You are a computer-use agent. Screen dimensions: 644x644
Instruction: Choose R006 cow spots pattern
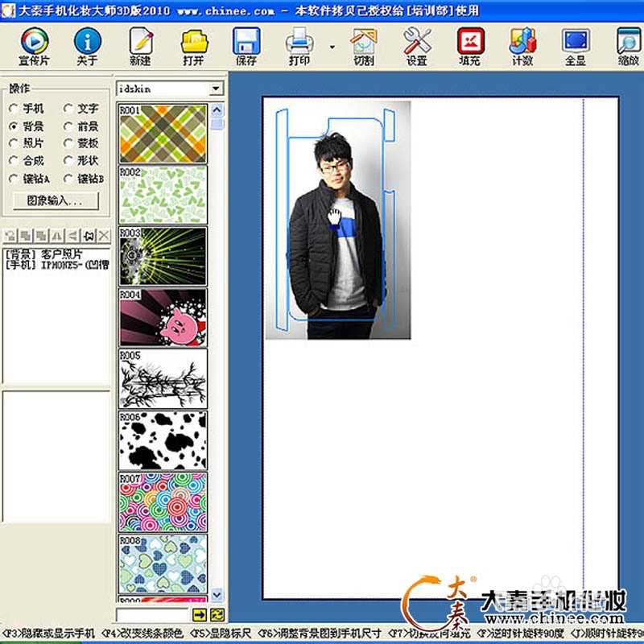(x=163, y=440)
